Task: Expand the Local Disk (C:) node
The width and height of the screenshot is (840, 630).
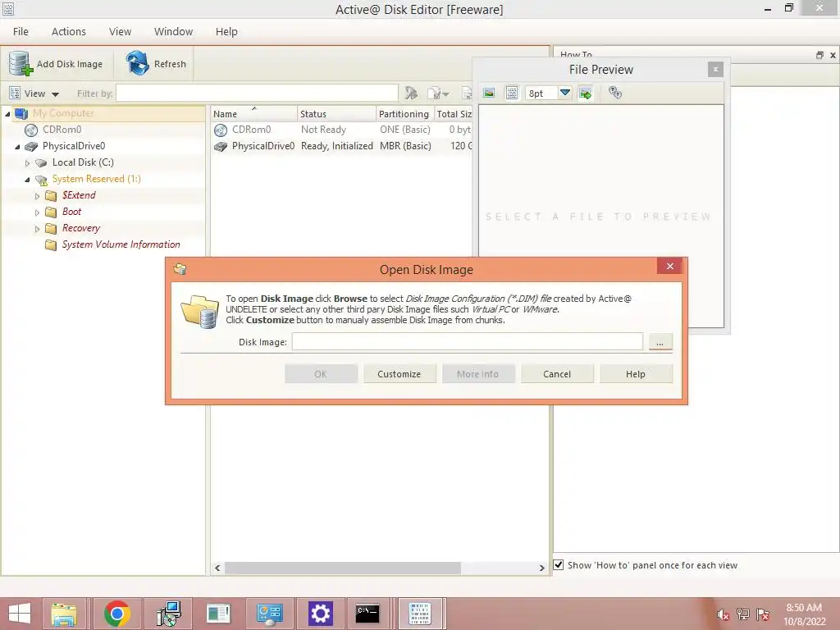Action: tap(27, 163)
